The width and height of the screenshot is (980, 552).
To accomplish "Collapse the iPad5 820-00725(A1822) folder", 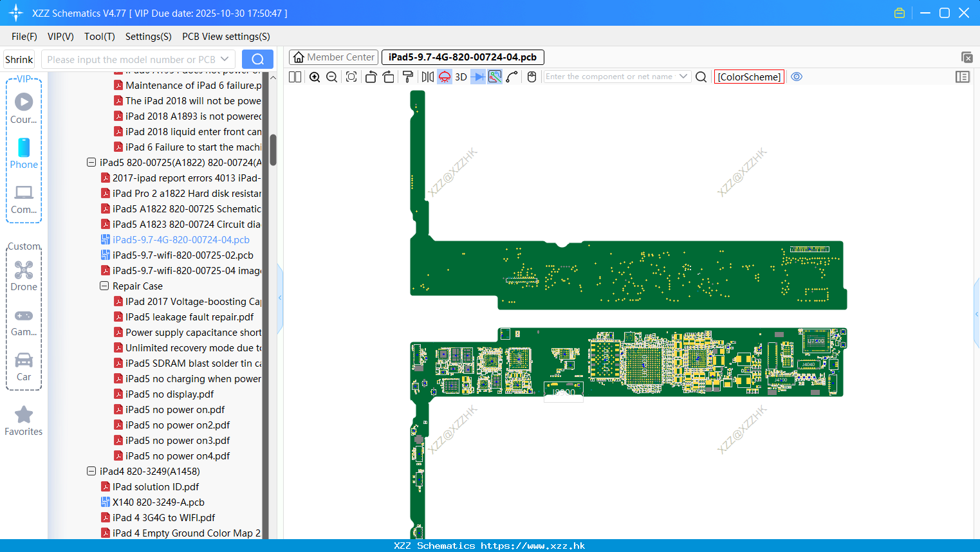I will tap(91, 163).
